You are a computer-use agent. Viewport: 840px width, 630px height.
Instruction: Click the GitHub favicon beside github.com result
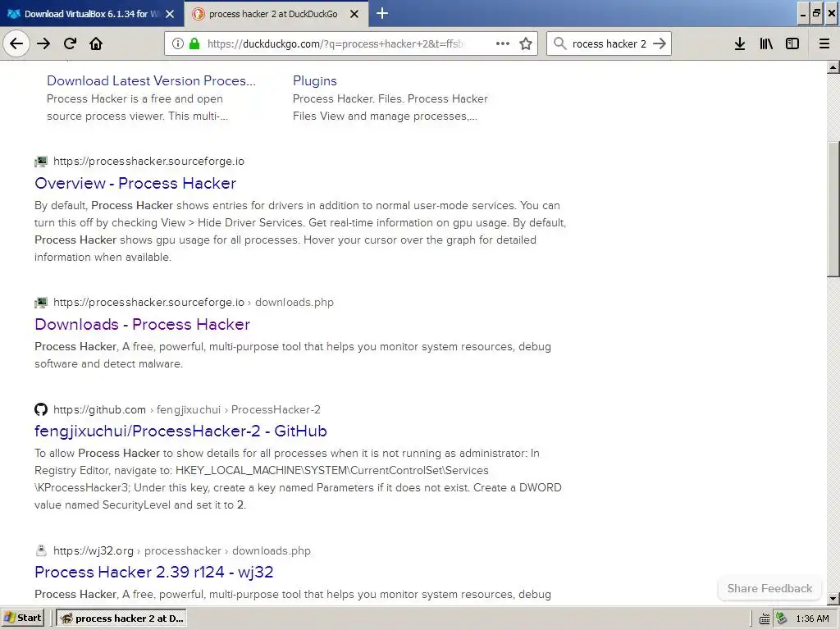tap(41, 410)
